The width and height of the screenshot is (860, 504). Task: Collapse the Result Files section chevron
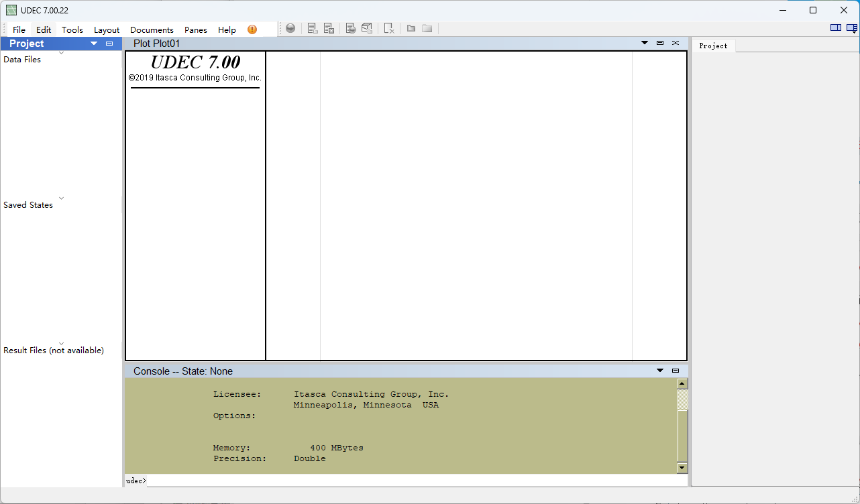[x=61, y=343]
